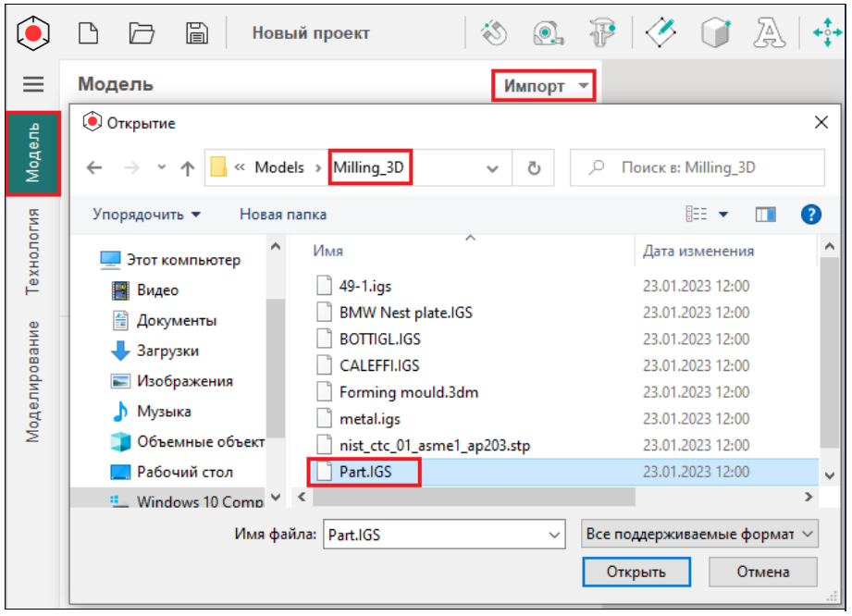
Task: Open project using the folder icon
Action: pos(142,33)
